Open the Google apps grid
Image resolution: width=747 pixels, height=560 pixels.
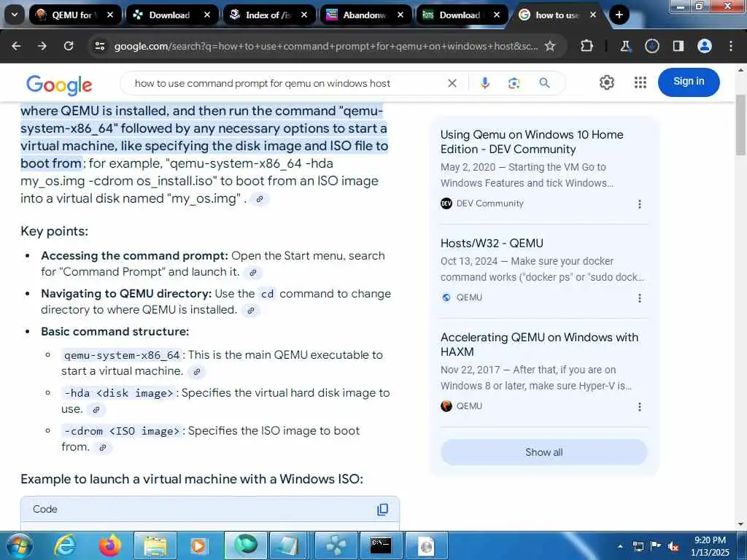pos(640,82)
